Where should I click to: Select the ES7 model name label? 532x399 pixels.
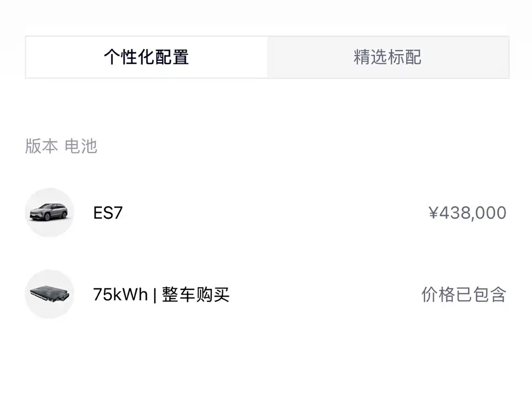tap(108, 213)
